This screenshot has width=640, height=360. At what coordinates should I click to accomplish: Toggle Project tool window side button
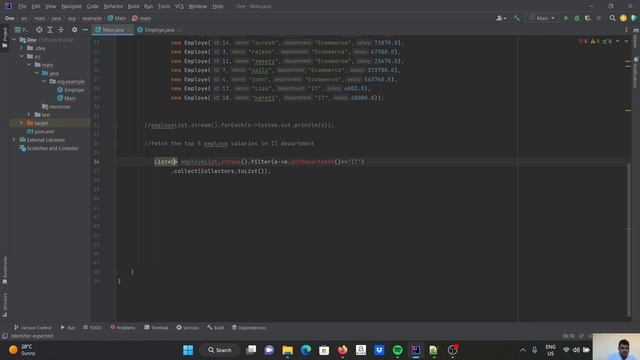point(5,38)
